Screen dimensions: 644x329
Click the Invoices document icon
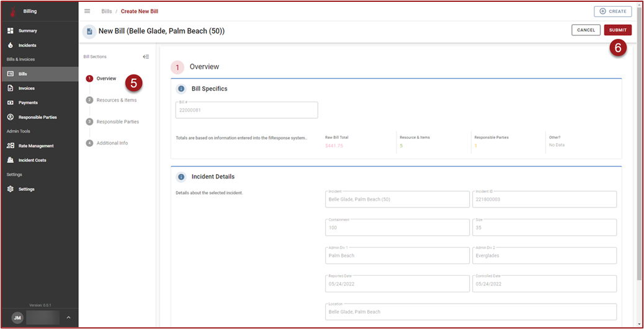(11, 88)
